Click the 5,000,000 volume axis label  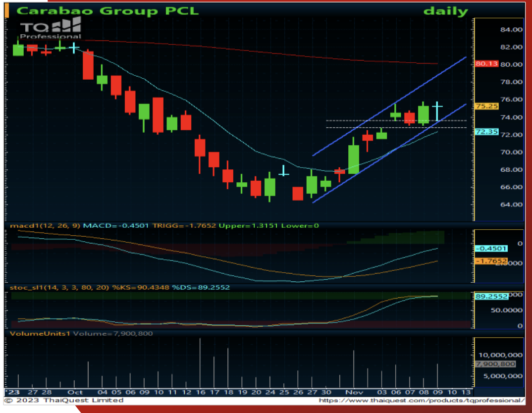point(503,376)
